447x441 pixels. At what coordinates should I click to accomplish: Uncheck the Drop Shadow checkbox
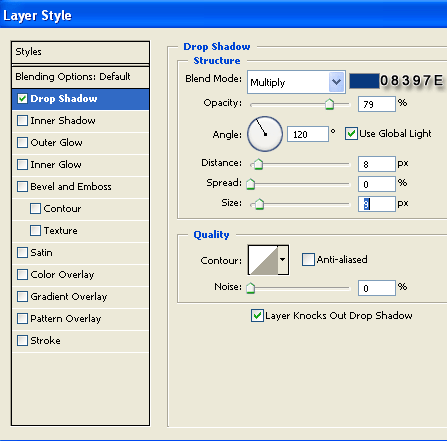[x=22, y=99]
